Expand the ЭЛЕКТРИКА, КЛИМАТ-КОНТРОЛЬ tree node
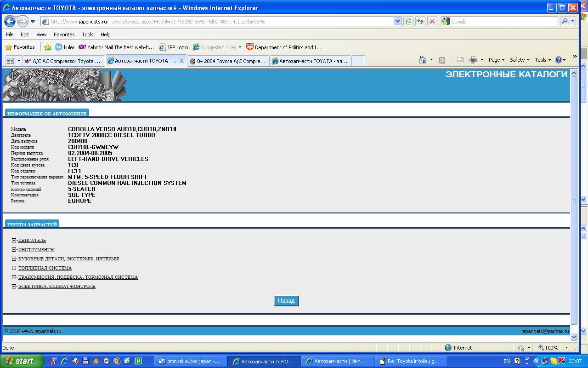Viewport: 588px width, 368px height. (x=14, y=286)
